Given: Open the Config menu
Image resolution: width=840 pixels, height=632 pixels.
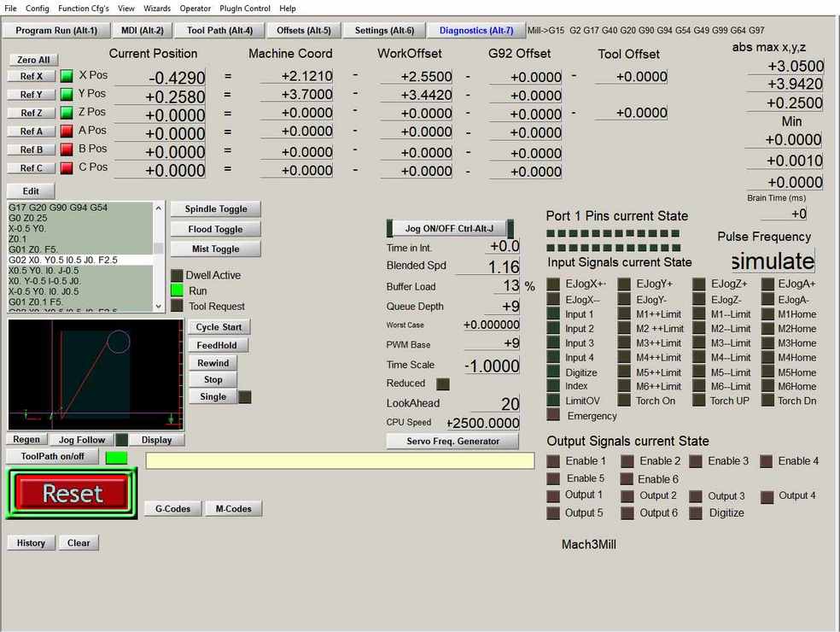Looking at the screenshot, I should pos(38,8).
